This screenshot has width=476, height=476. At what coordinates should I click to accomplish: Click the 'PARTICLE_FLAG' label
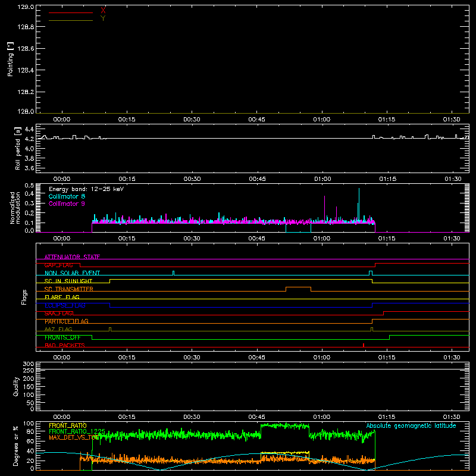[67, 321]
